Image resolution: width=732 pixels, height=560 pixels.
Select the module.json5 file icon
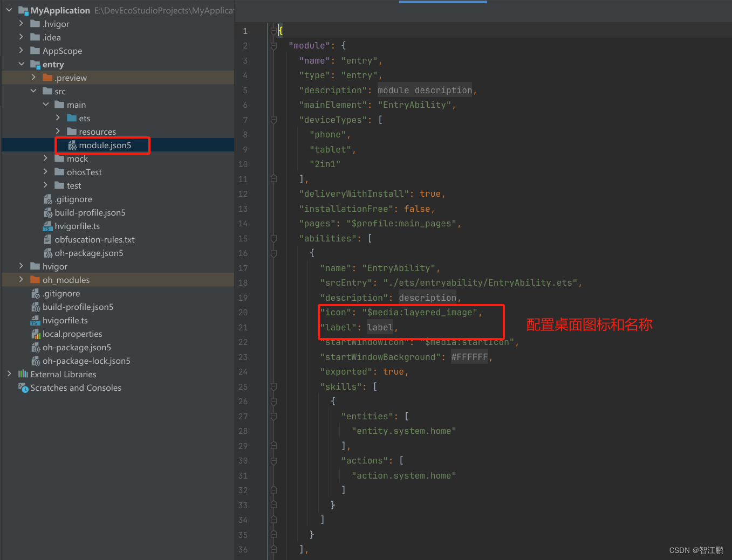click(72, 145)
